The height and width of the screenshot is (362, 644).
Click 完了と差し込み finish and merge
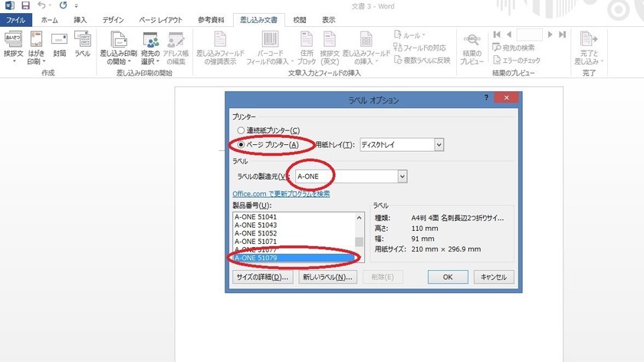point(589,48)
